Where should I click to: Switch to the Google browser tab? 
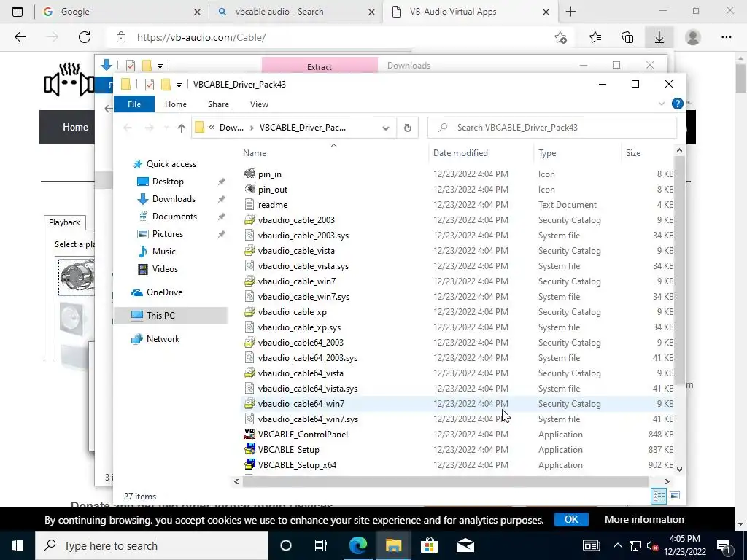point(122,12)
